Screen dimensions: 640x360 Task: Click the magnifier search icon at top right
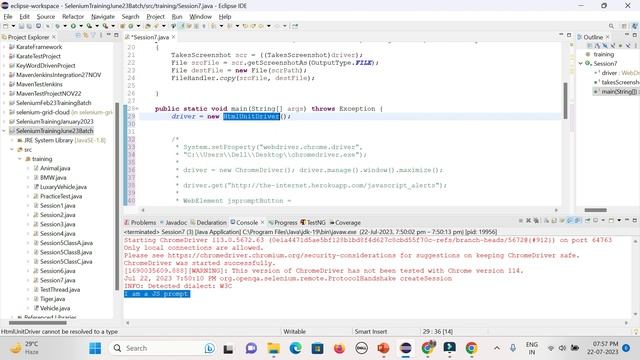click(611, 26)
